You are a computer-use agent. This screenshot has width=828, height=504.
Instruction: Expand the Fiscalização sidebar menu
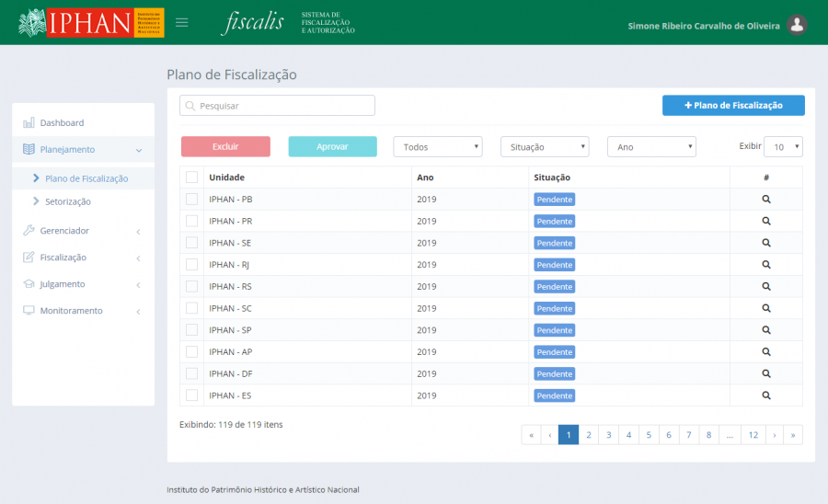pyautogui.click(x=83, y=258)
